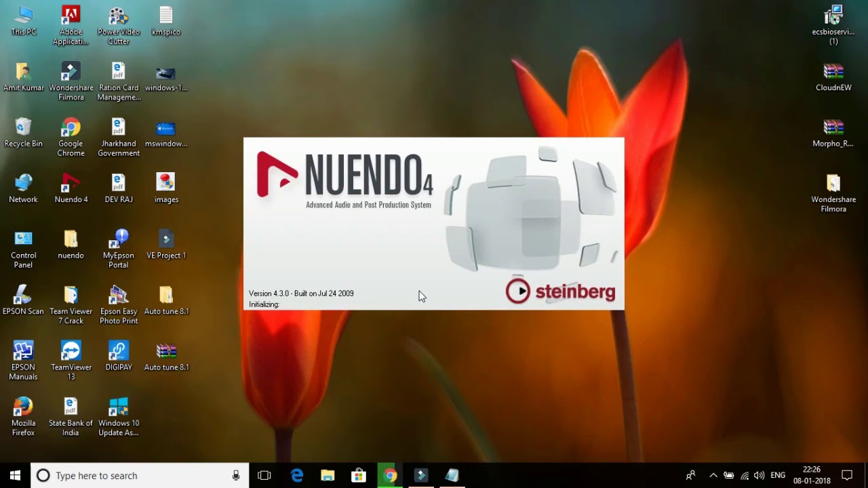Viewport: 868px width, 488px height.
Task: Switch to the last running taskbar app
Action: pos(452,476)
